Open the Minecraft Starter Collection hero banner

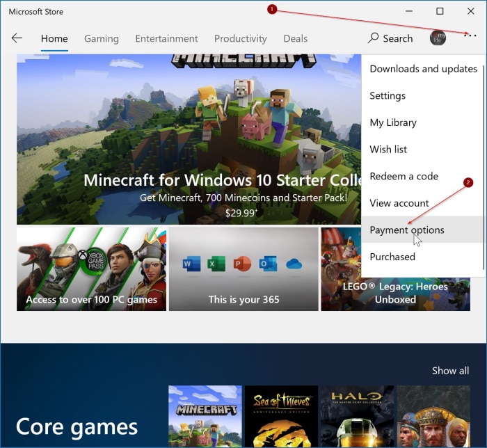pos(189,139)
